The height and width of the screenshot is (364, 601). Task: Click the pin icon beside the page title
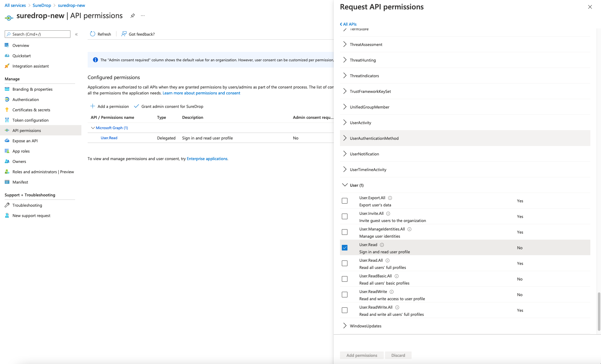point(133,16)
